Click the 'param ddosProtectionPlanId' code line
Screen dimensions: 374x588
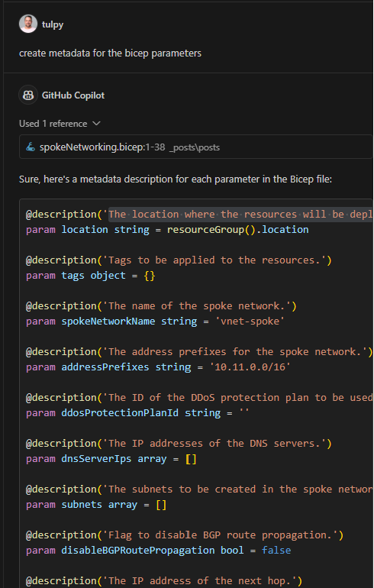(x=137, y=412)
